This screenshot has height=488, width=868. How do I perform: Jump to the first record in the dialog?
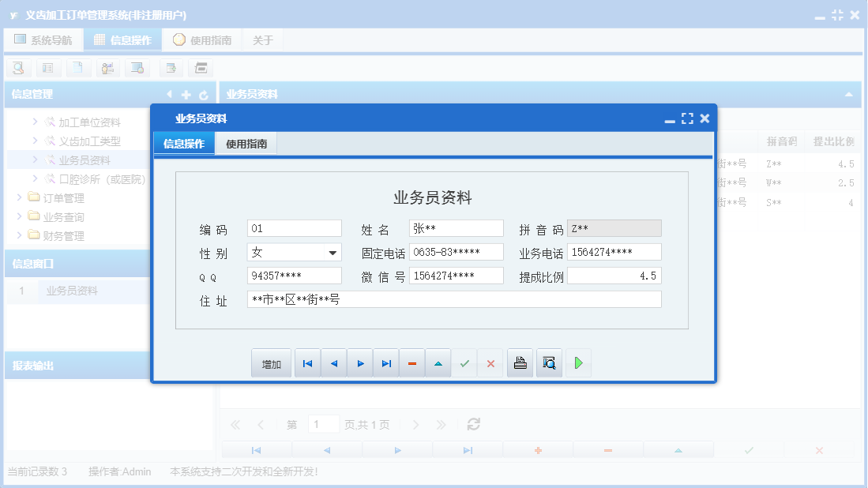307,362
